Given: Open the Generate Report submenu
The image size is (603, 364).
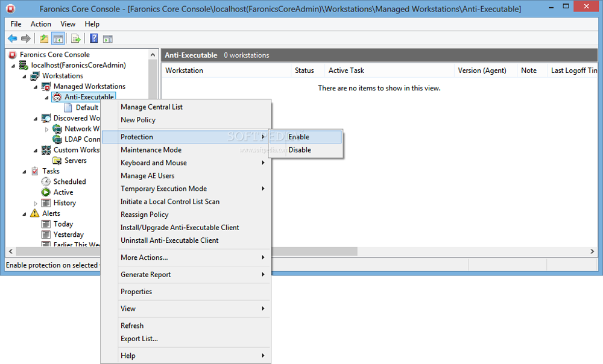Looking at the screenshot, I should (186, 274).
